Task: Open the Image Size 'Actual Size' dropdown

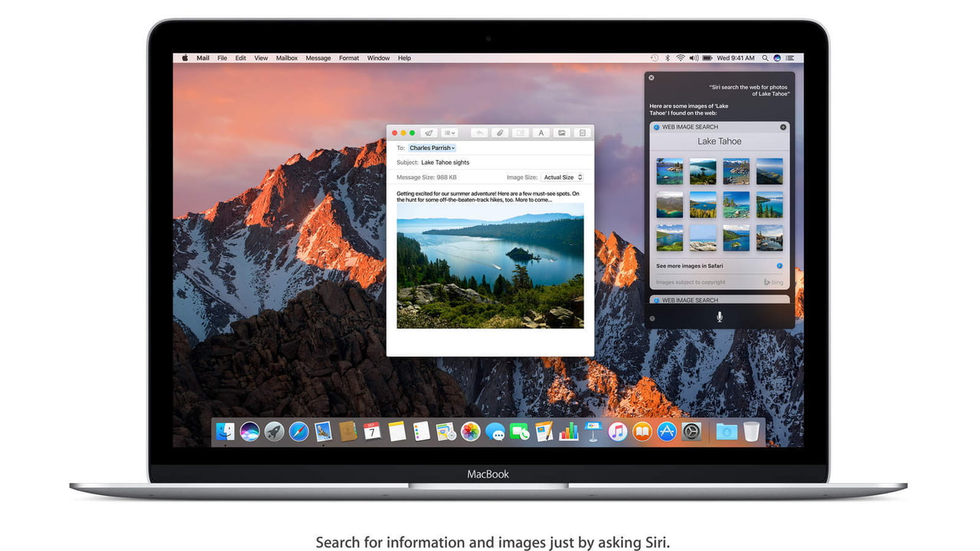Action: [x=563, y=178]
